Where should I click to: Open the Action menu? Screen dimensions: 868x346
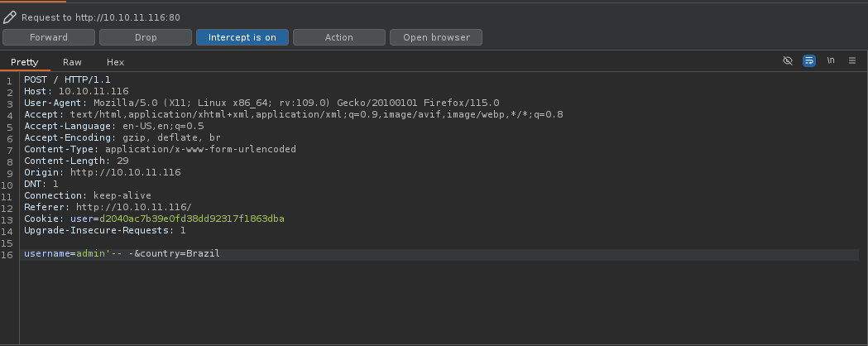click(x=338, y=37)
